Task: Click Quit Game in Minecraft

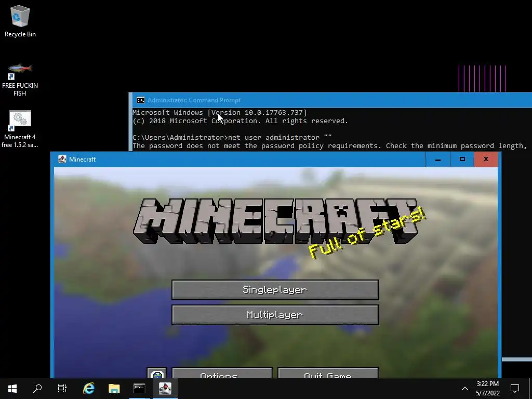Action: [x=328, y=373]
